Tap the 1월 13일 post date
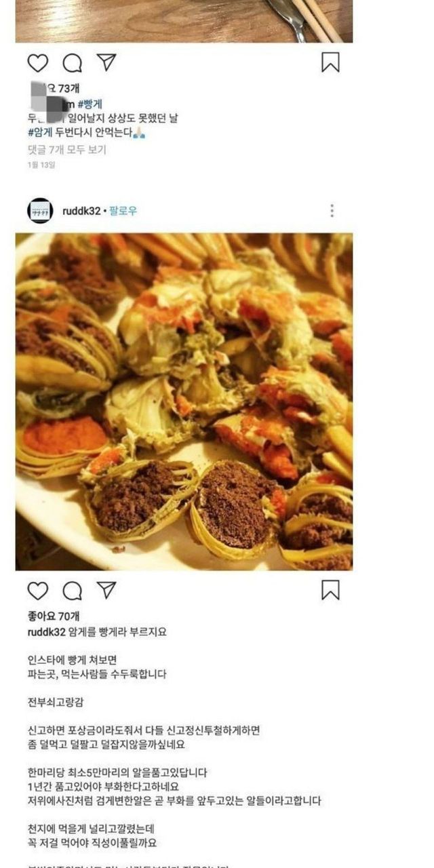Viewport: 434px width, 868px height. point(41,165)
